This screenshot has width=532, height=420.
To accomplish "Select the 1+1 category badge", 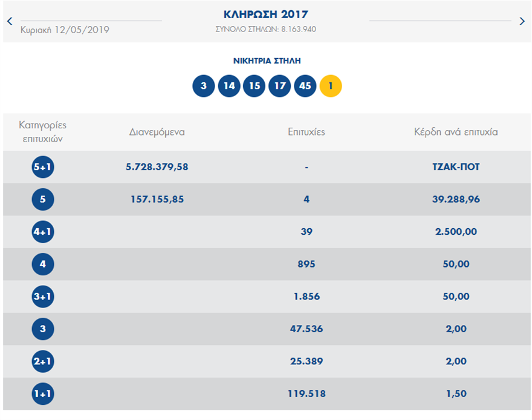I will pos(42,394).
